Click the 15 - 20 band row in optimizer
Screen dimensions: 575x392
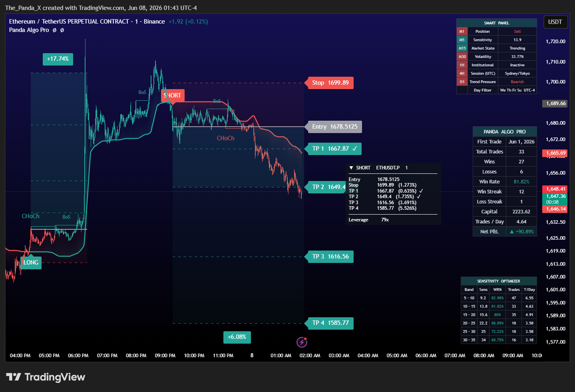pos(499,314)
